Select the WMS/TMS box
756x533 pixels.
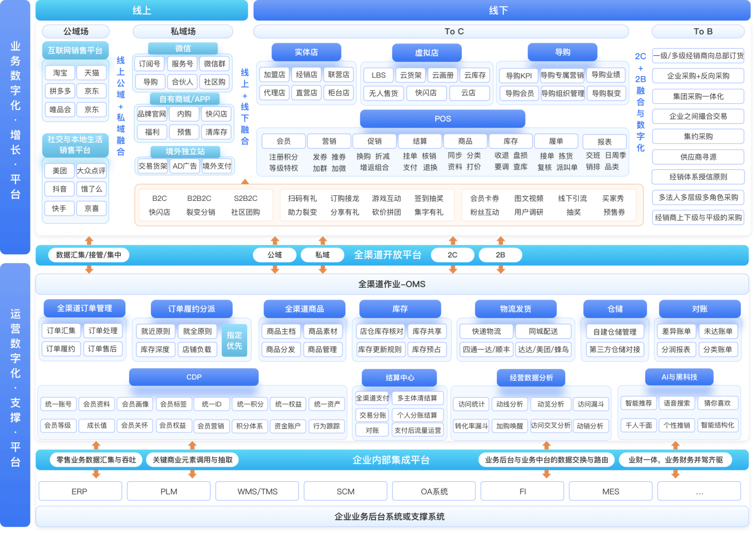(x=257, y=492)
